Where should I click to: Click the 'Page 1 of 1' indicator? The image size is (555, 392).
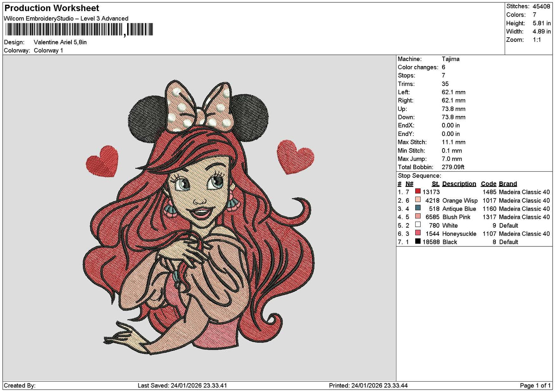click(535, 385)
